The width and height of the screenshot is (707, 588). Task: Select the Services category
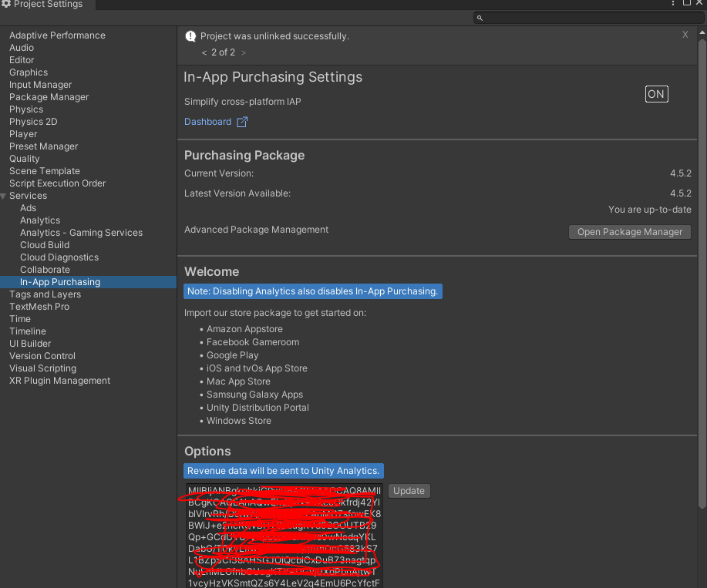[x=28, y=196]
